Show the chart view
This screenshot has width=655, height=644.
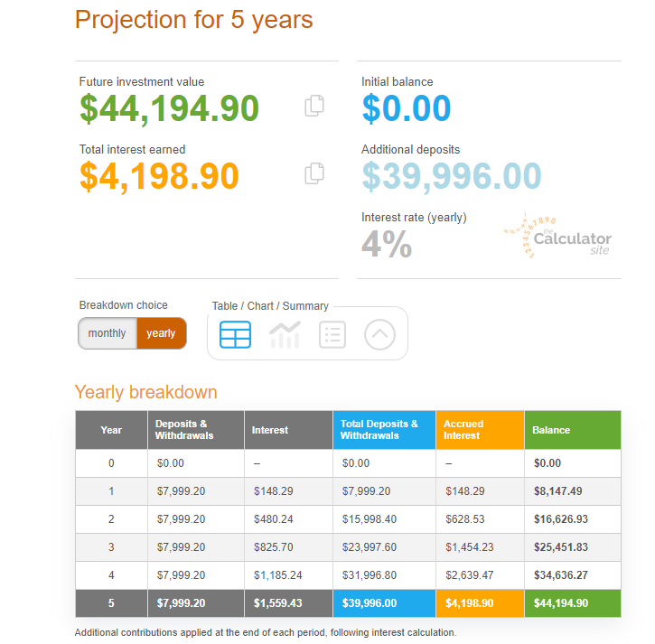(x=285, y=334)
